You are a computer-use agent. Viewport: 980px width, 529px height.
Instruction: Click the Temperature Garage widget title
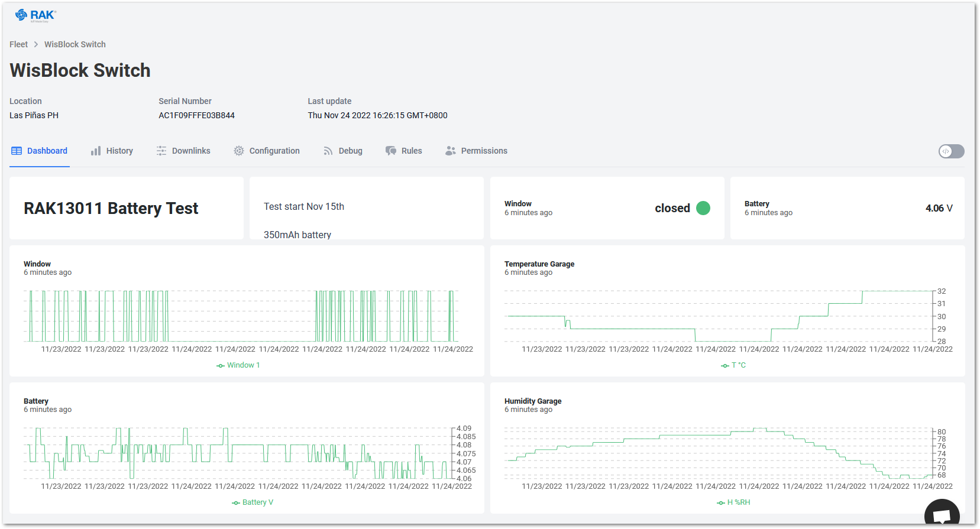tap(539, 264)
